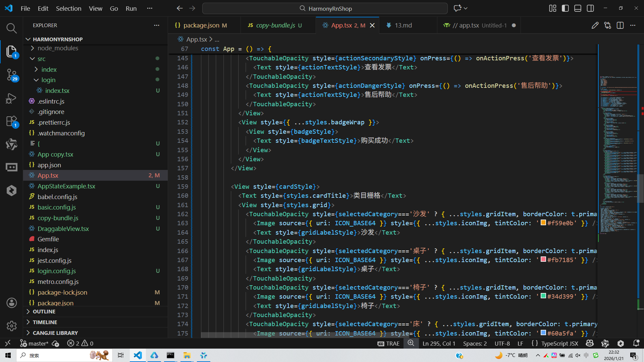Open the Extensions view
The image size is (644, 362).
(x=11, y=121)
